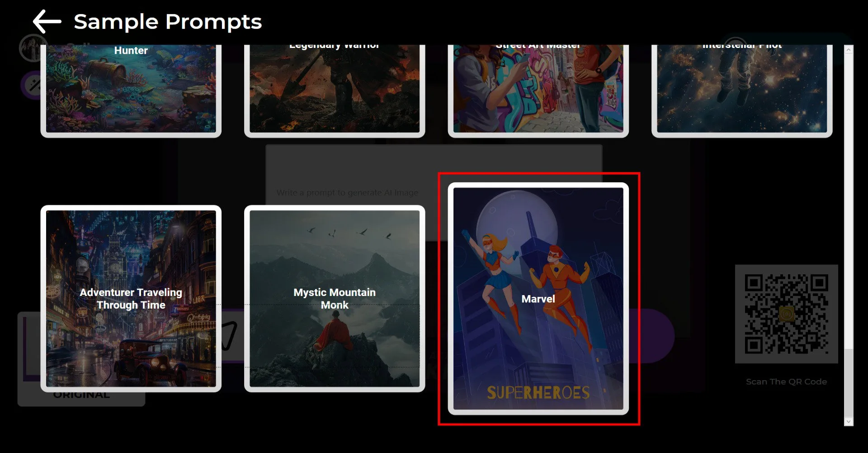Choose the Mystic Mountain Monk prompt
Screen dimensions: 868x453
click(335, 299)
